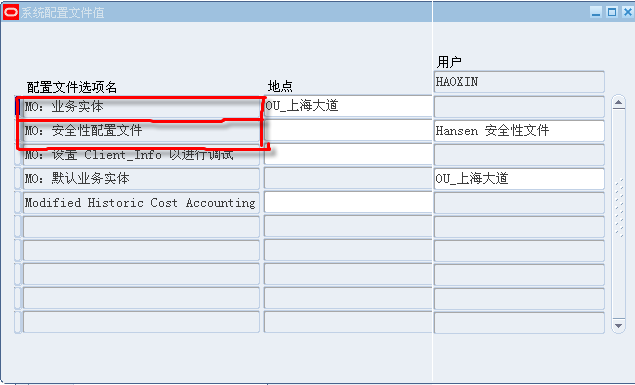
Task: Click the vertical scrollbar thumb grip
Action: 619,207
